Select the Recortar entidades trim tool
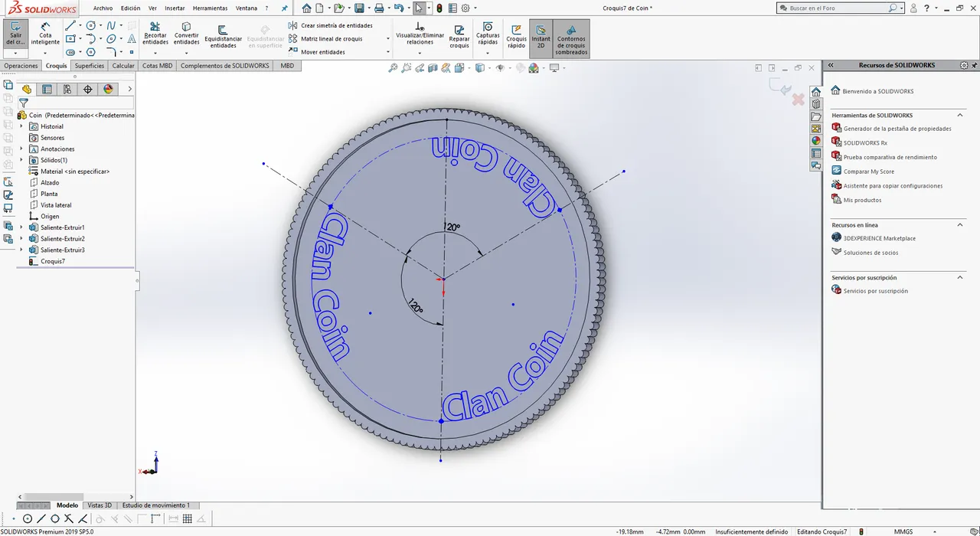This screenshot has width=980, height=536. [155, 33]
